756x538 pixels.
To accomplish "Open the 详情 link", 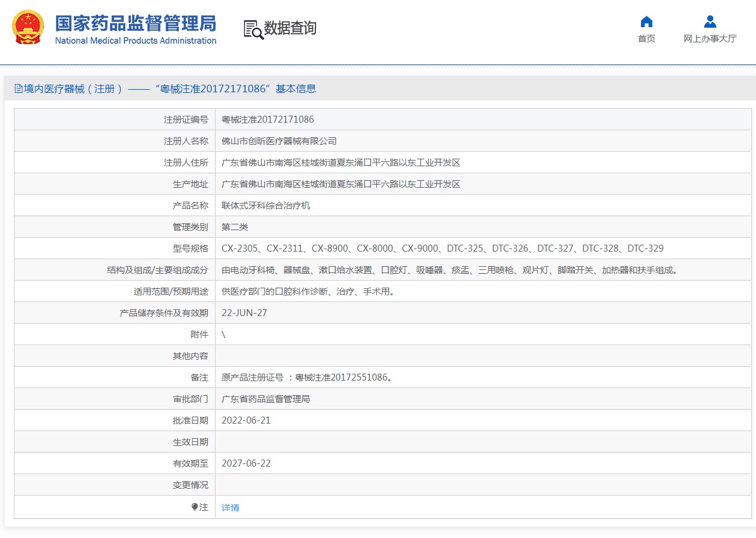I will 230,508.
